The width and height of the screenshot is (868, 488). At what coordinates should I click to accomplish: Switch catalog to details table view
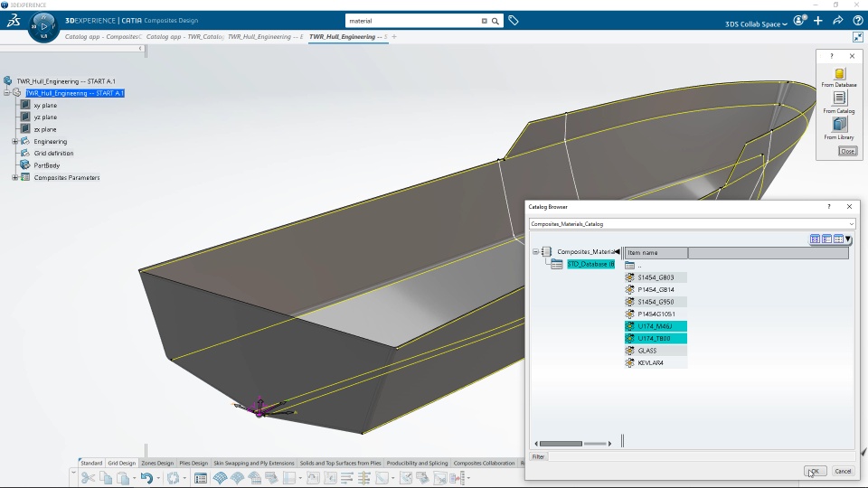click(838, 239)
